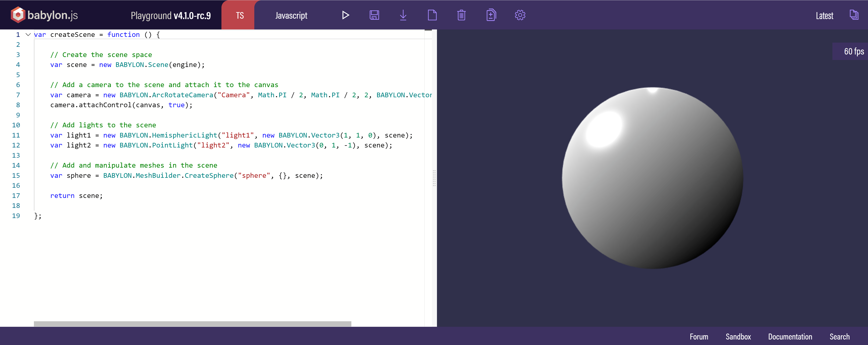The height and width of the screenshot is (345, 868).
Task: Clear code with trash can icon
Action: [461, 15]
